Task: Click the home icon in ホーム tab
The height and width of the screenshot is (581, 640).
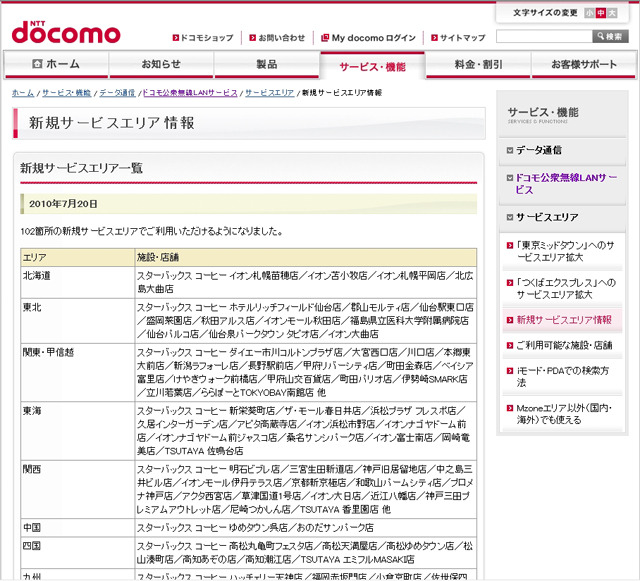Action: 37,64
